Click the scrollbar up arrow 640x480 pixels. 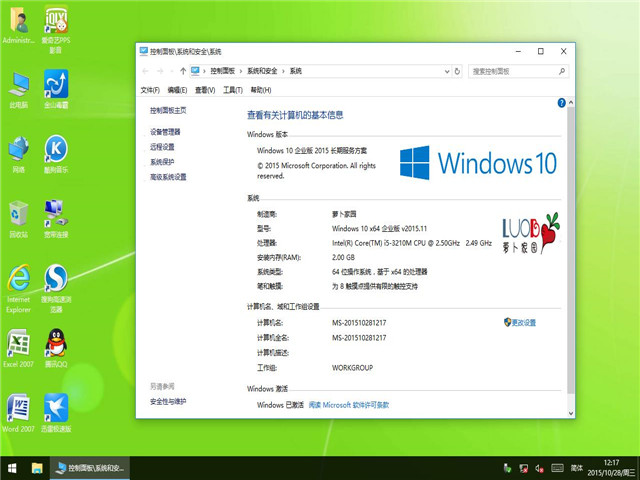click(x=571, y=102)
